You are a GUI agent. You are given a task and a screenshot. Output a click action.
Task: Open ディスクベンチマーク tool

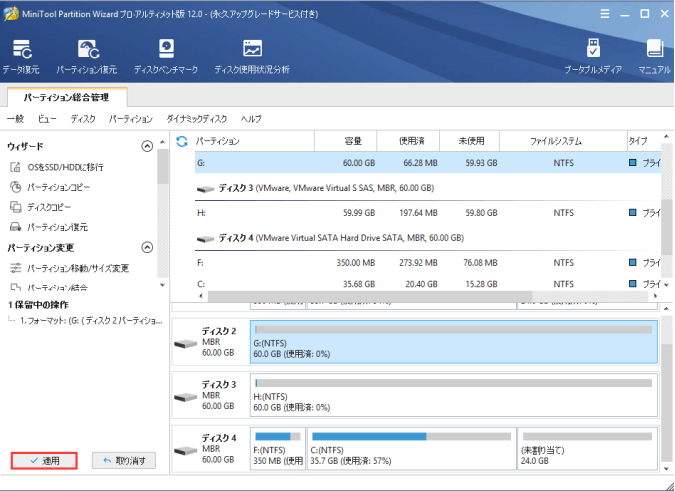166,56
